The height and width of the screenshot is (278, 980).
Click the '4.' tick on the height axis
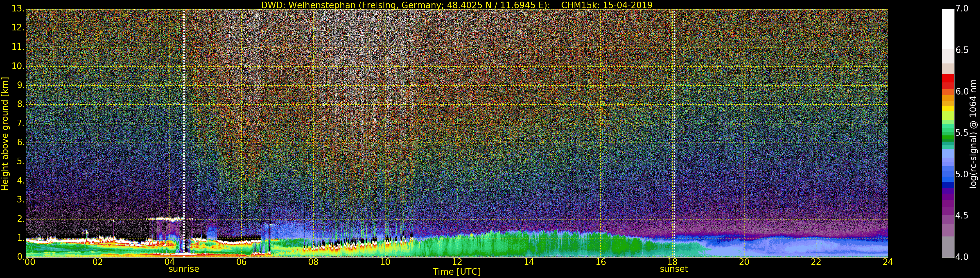[21, 181]
